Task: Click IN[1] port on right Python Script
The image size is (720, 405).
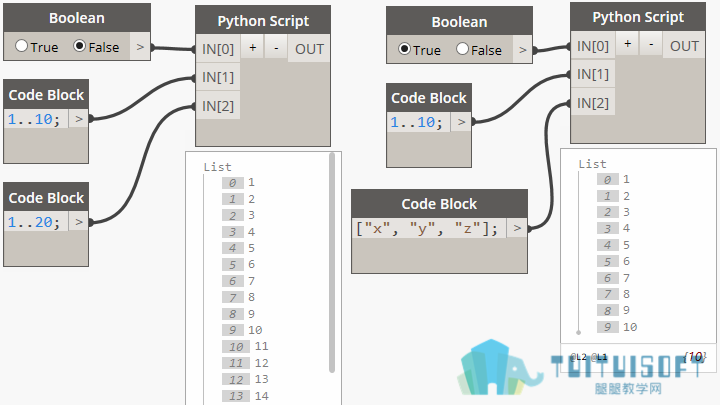Action: coord(593,74)
